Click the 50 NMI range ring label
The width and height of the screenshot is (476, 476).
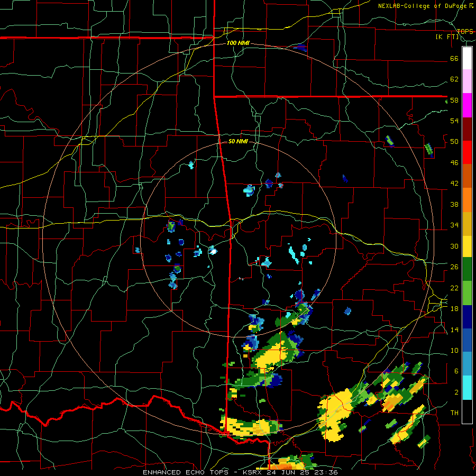238,141
